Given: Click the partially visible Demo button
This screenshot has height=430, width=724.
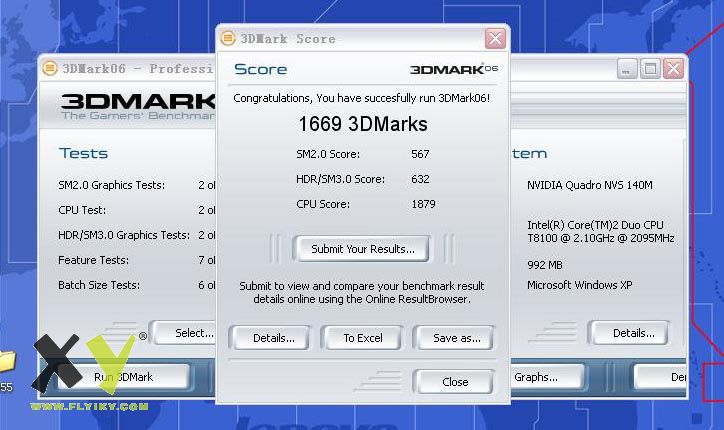Looking at the screenshot, I should (660, 377).
